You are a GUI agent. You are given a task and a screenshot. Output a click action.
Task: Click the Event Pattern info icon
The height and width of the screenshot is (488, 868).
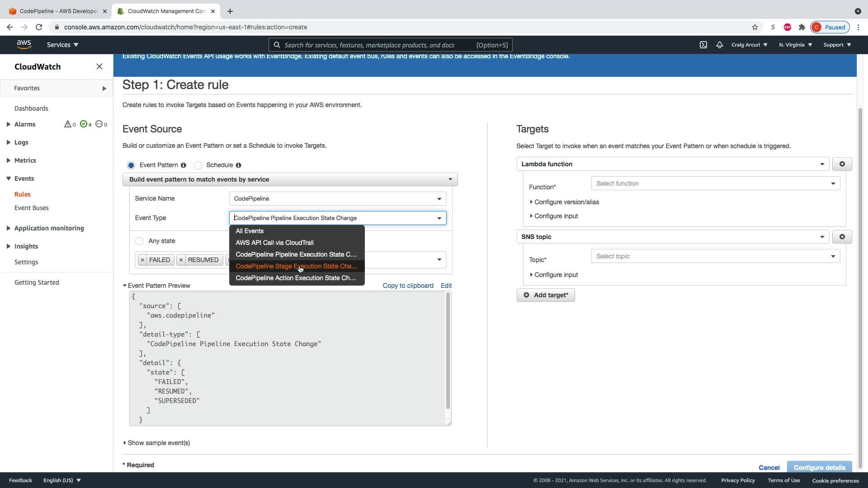(184, 165)
